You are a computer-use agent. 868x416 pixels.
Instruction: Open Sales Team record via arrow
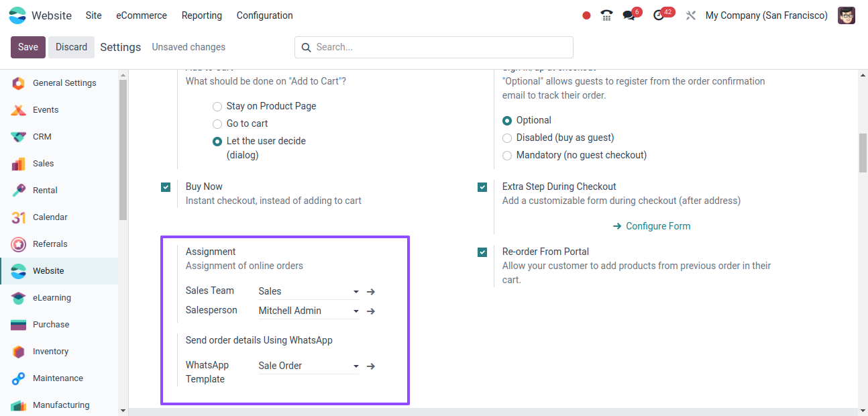371,292
